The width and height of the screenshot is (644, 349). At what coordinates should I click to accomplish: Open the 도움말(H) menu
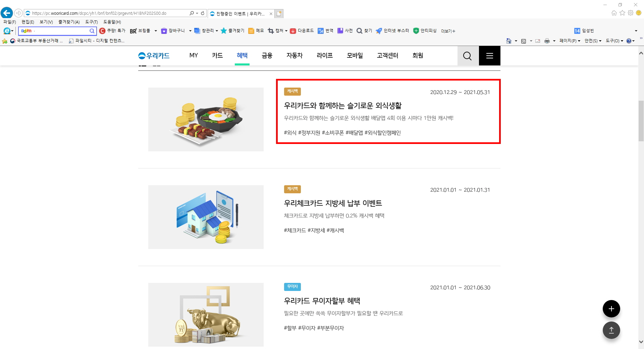click(112, 22)
